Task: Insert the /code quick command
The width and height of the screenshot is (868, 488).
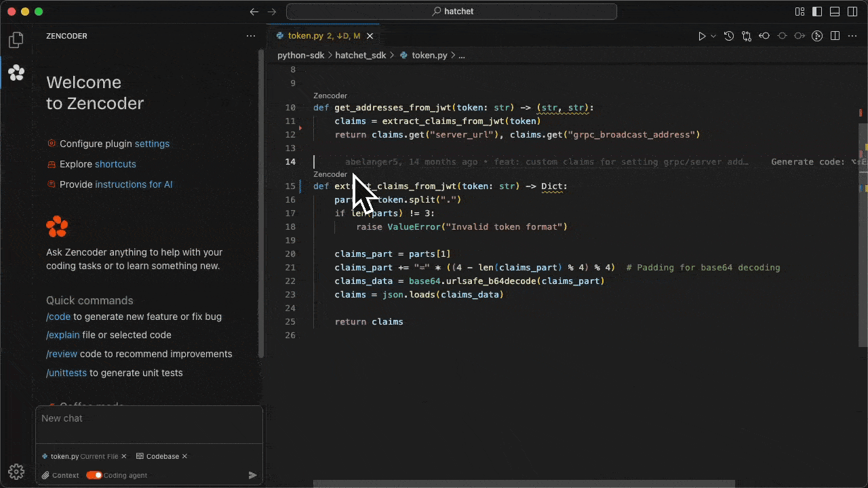Action: (58, 317)
